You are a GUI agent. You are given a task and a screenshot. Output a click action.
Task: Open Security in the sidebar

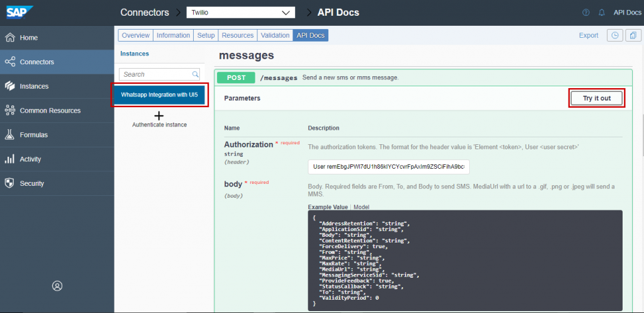click(57, 183)
